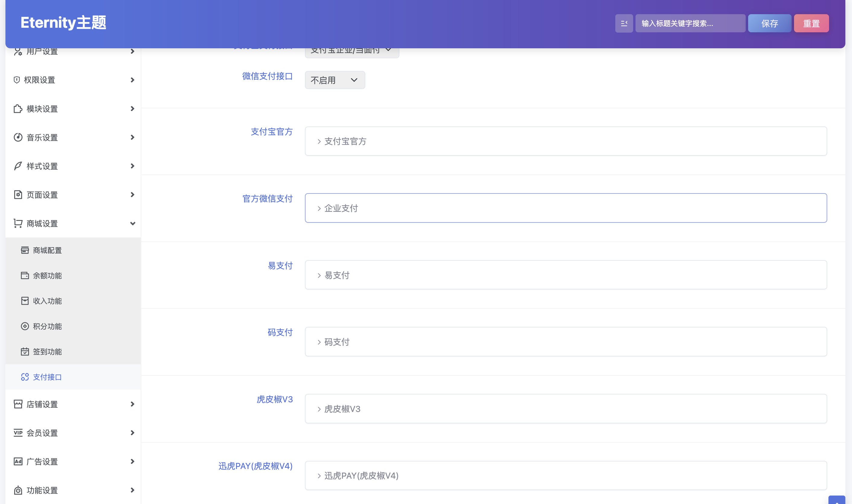Image resolution: width=852 pixels, height=504 pixels.
Task: Click the sidebar collapse icon beside search
Action: click(624, 24)
